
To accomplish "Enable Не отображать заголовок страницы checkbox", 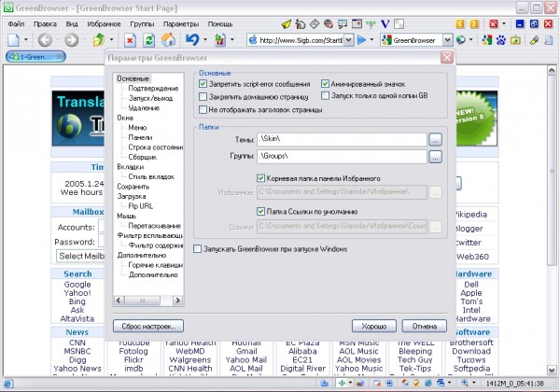I will pyautogui.click(x=203, y=109).
